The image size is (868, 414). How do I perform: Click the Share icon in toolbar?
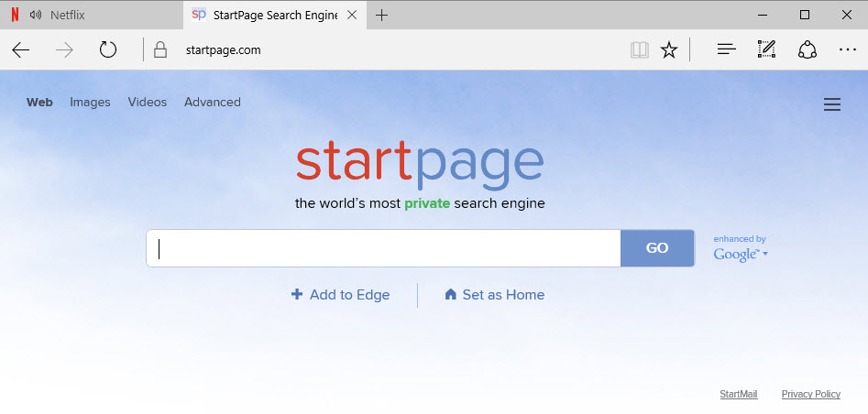click(x=807, y=50)
